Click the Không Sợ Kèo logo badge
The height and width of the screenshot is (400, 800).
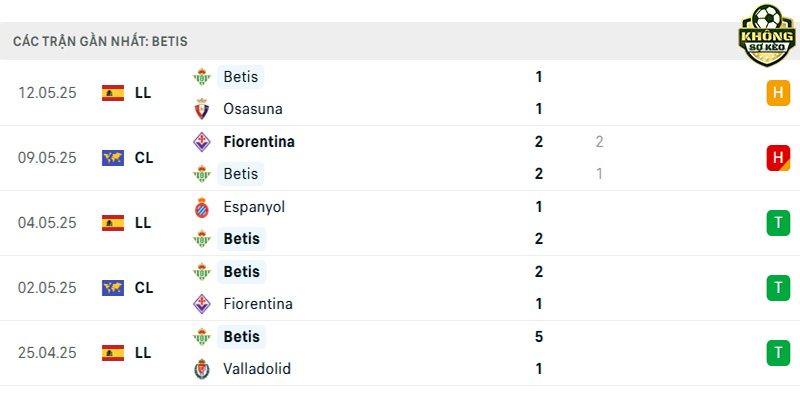pyautogui.click(x=766, y=35)
